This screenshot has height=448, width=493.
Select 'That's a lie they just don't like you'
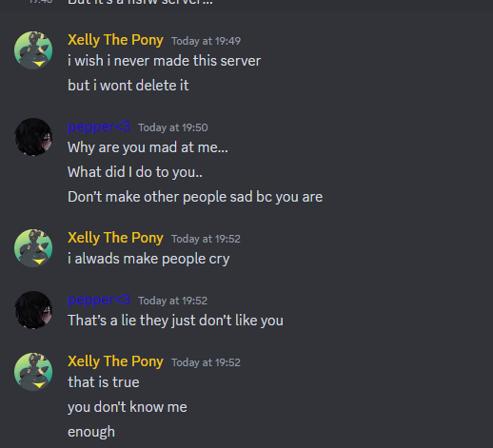175,321
